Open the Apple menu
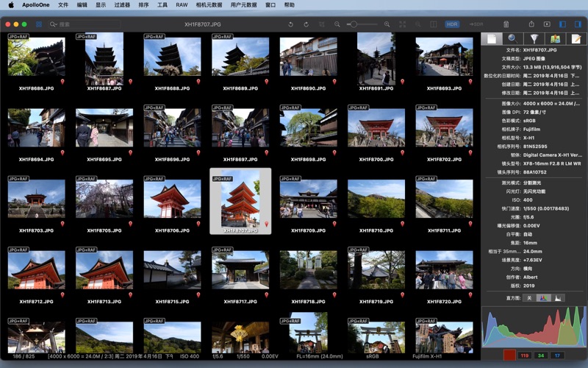Screen dimensions: 588x368 (x=11, y=5)
